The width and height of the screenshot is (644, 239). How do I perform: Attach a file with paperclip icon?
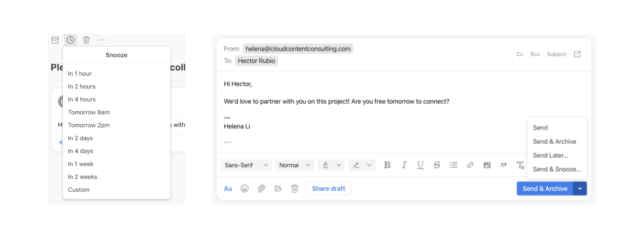pos(261,188)
